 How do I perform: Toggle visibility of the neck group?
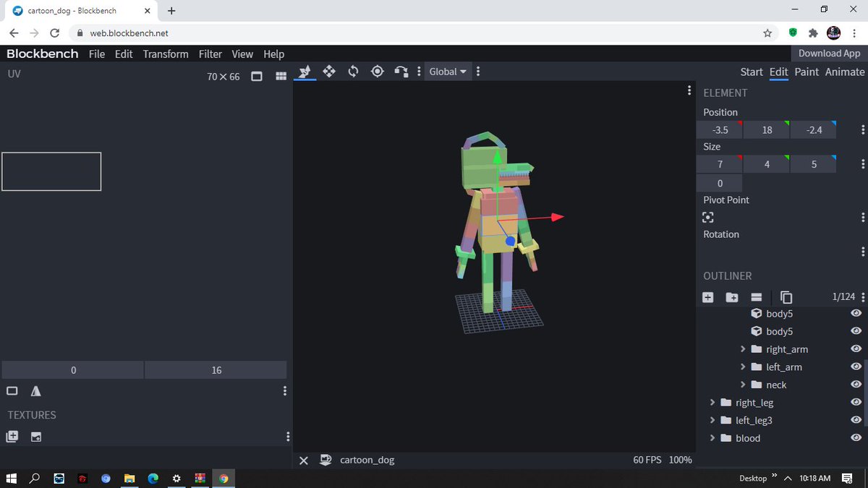(856, 384)
